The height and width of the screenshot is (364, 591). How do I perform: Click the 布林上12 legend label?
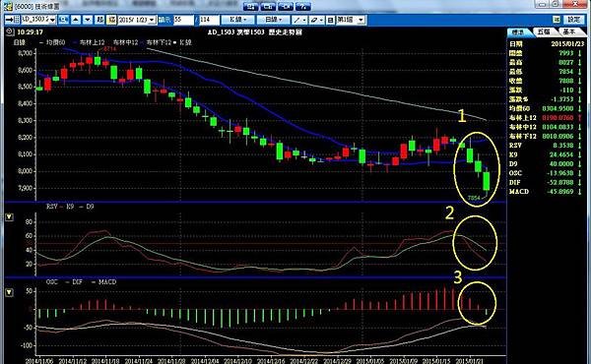click(92, 42)
